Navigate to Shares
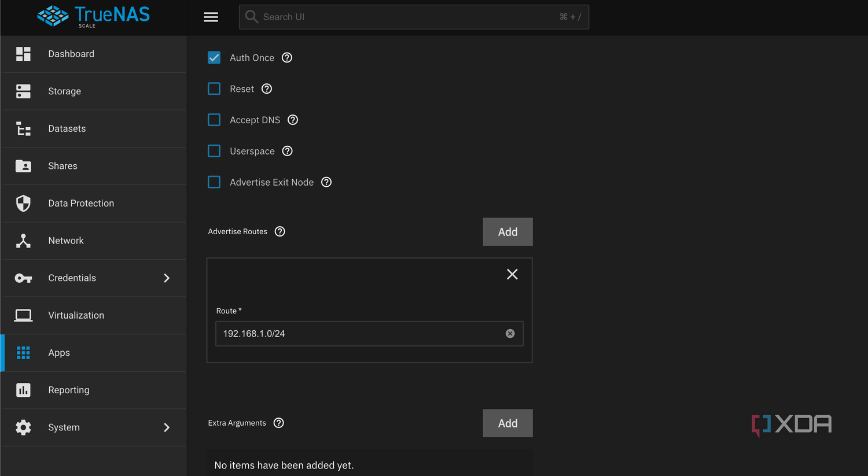 coord(94,166)
